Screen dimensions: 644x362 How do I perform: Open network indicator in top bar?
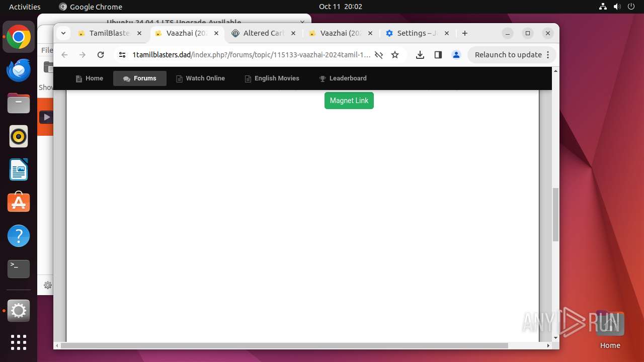pyautogui.click(x=603, y=7)
